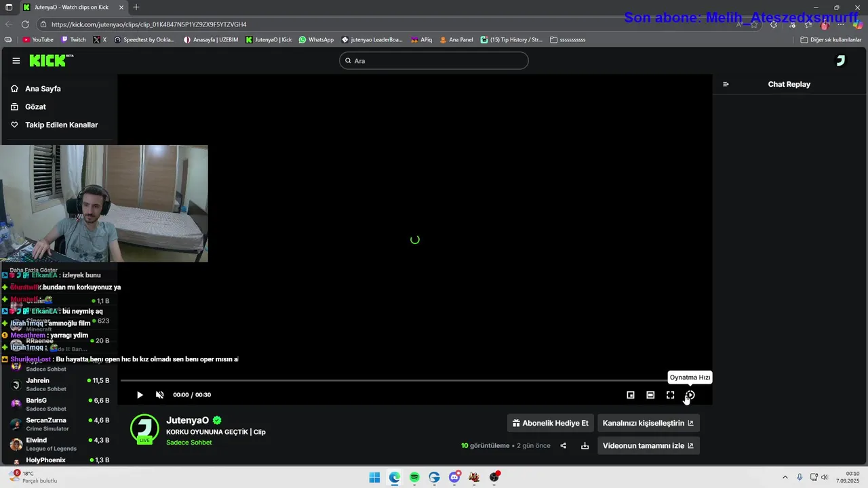The width and height of the screenshot is (868, 488).
Task: Expand the ssssssssss bookmarks folder
Action: [x=568, y=40]
